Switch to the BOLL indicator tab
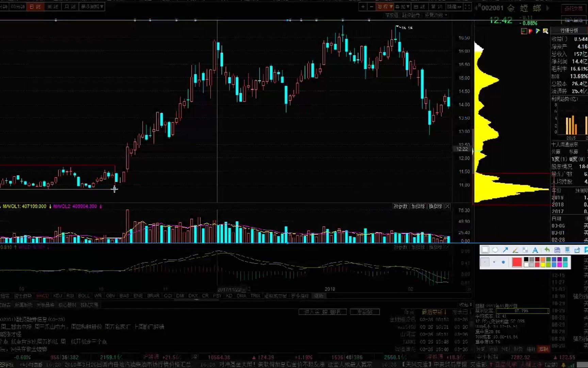The image size is (588, 368). click(84, 296)
